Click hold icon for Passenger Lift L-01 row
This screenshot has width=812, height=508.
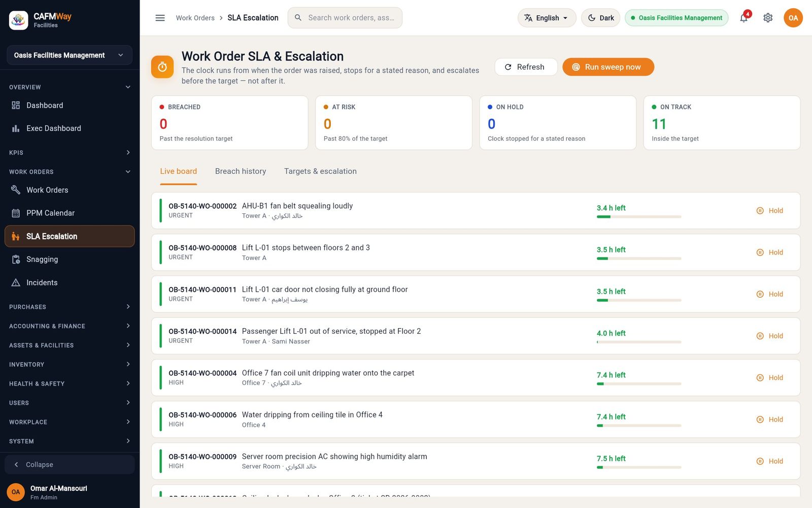(x=760, y=336)
